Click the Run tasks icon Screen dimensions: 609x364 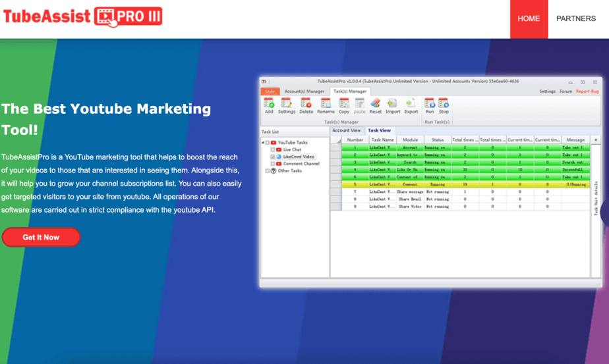[x=430, y=103]
